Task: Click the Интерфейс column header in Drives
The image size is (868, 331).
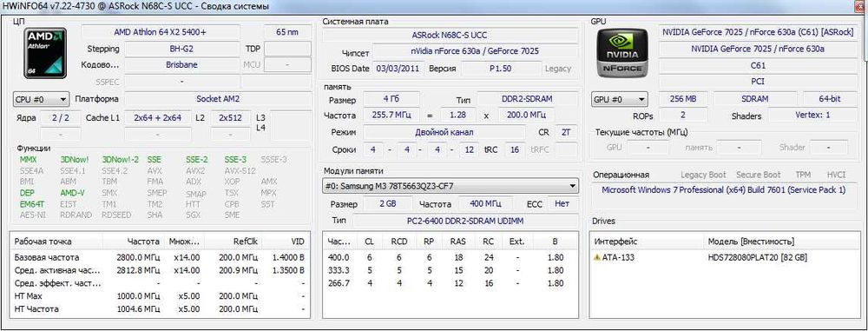Action: point(647,242)
